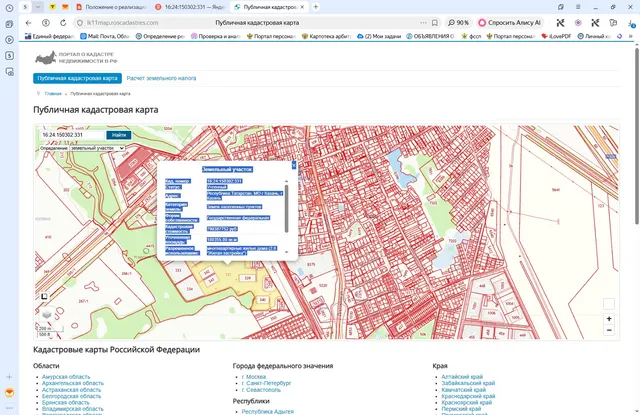Click the portal logo 'Портал о кадастре'
640x415 pixels.
click(76, 58)
